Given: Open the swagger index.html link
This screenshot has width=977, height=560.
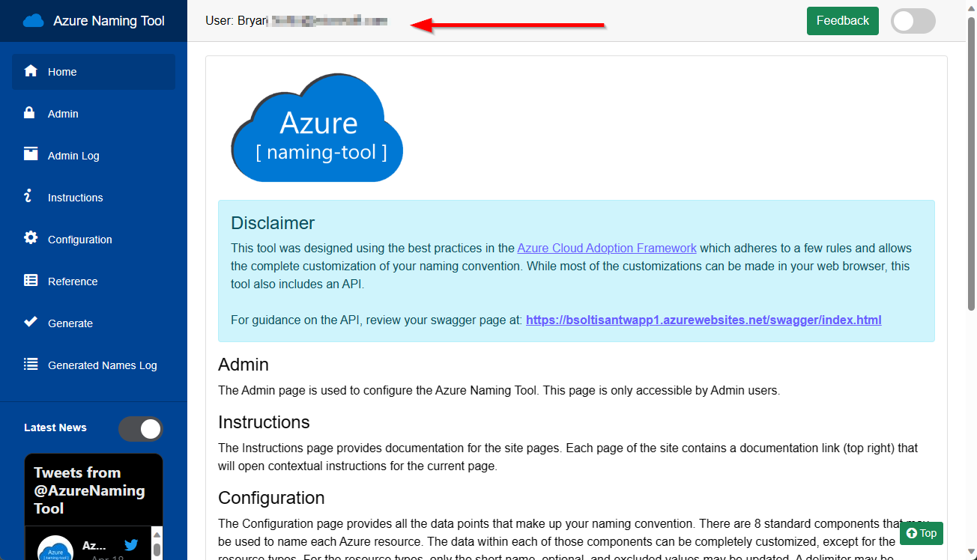Looking at the screenshot, I should point(703,320).
